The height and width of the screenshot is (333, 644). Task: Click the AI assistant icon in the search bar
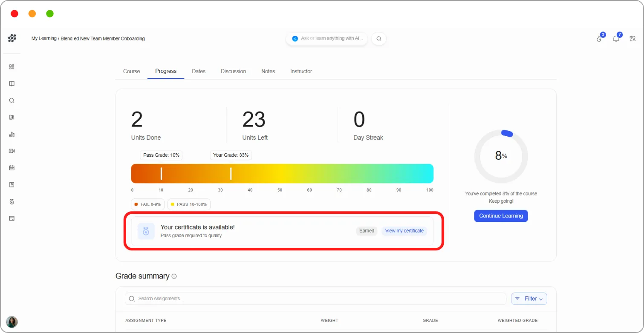click(x=295, y=39)
